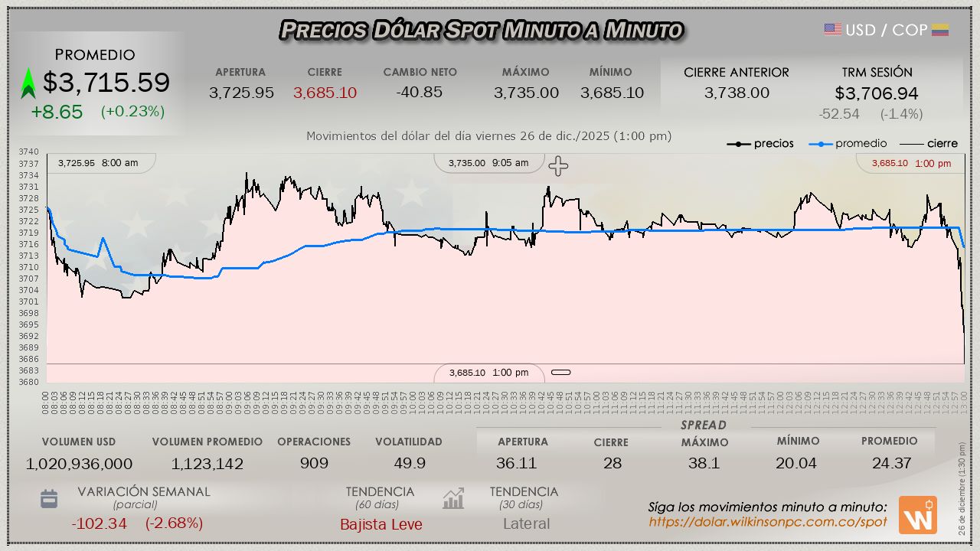Click the Cierre Anterior value 3,738.00
Image resolution: width=980 pixels, height=551 pixels.
(x=737, y=93)
